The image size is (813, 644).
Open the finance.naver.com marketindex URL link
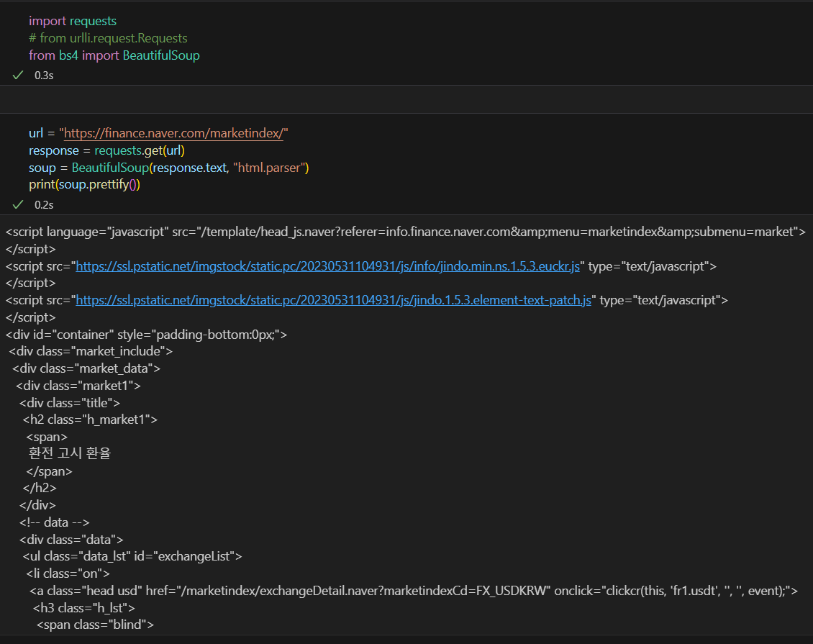click(173, 133)
